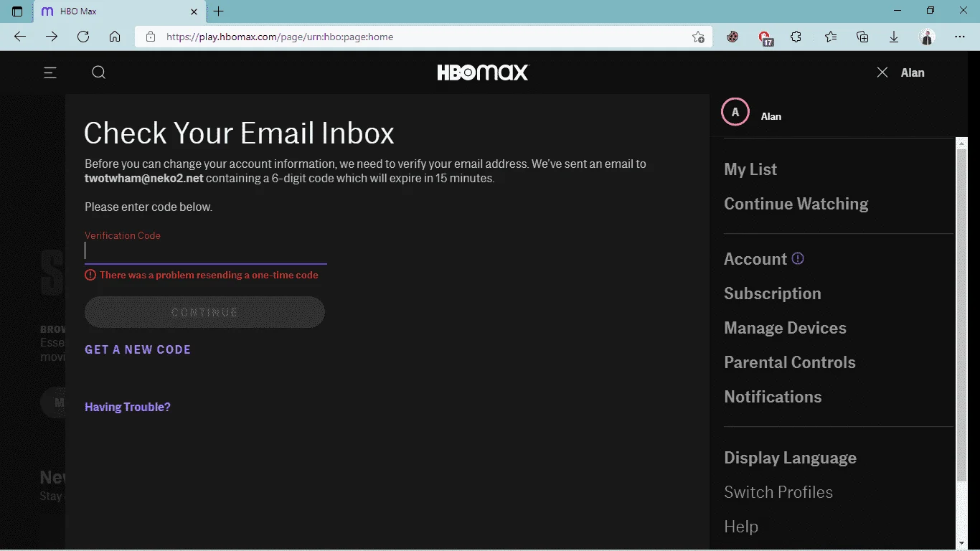Open Edge Settings and more menu
The height and width of the screenshot is (551, 980).
960,37
